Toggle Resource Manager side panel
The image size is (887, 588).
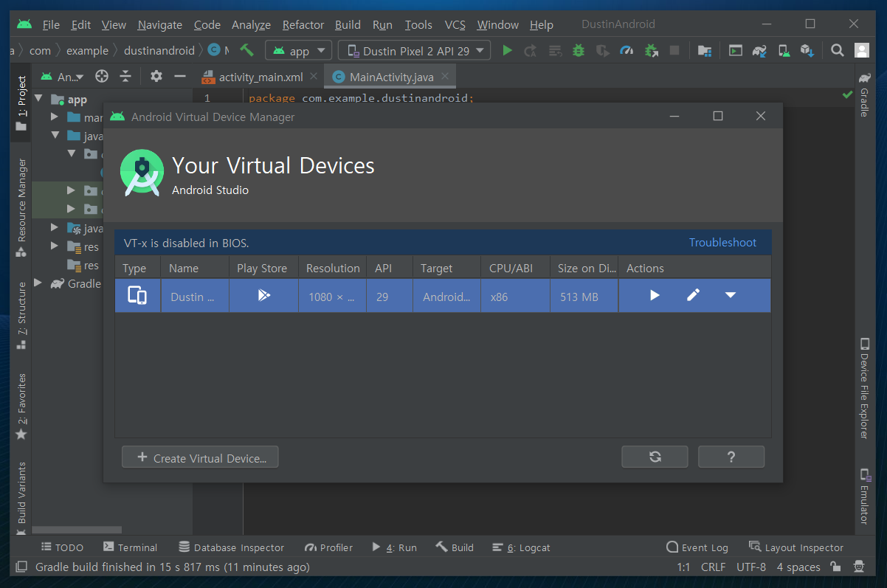click(x=21, y=207)
